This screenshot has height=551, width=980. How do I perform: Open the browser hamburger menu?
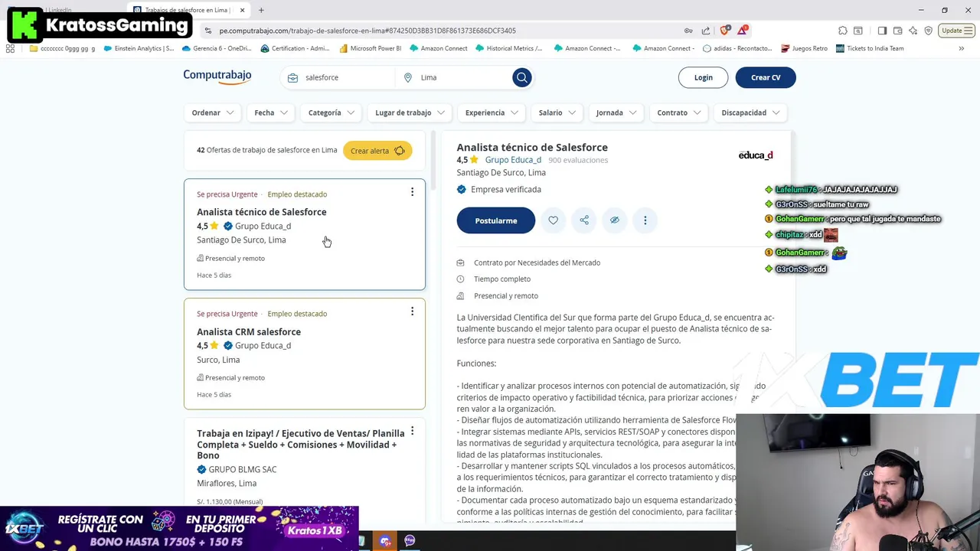coord(969,31)
